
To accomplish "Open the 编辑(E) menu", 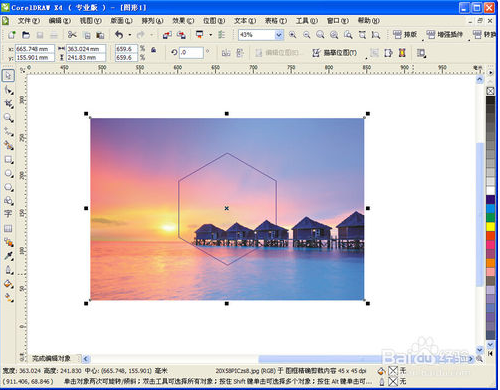I will pos(60,21).
